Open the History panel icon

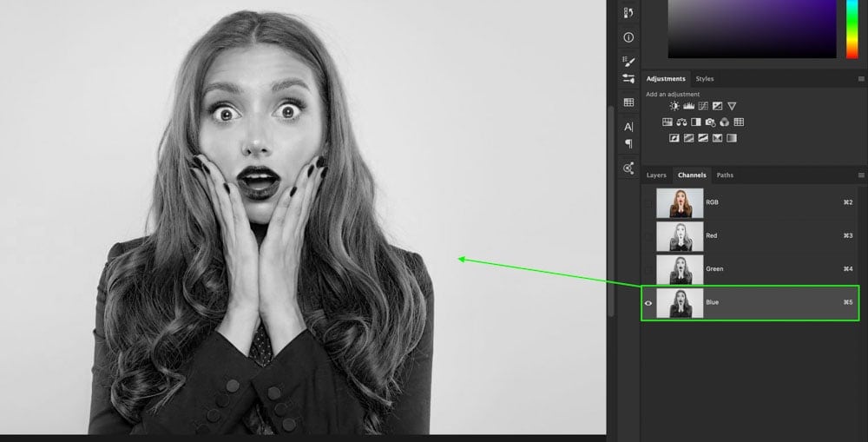pos(628,13)
